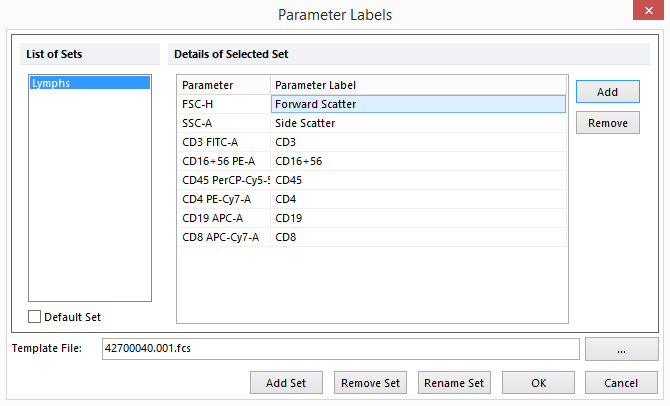Viewport: 670px width, 406px height.
Task: Open file browser with ellipsis button
Action: [621, 349]
